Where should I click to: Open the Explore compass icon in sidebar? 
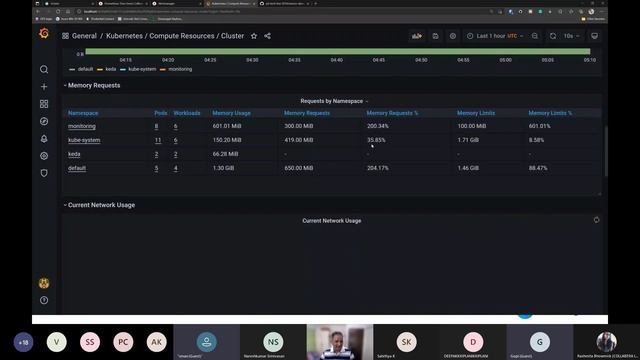(44, 121)
